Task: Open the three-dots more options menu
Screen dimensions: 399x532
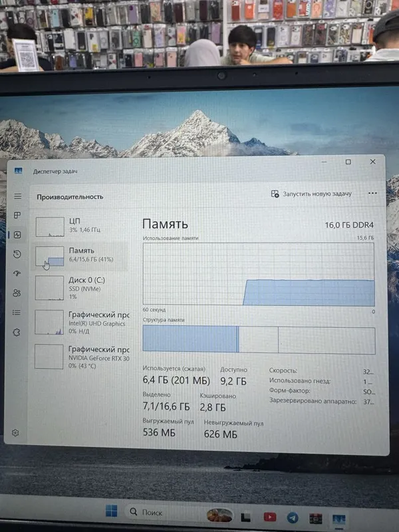Action: 372,193
